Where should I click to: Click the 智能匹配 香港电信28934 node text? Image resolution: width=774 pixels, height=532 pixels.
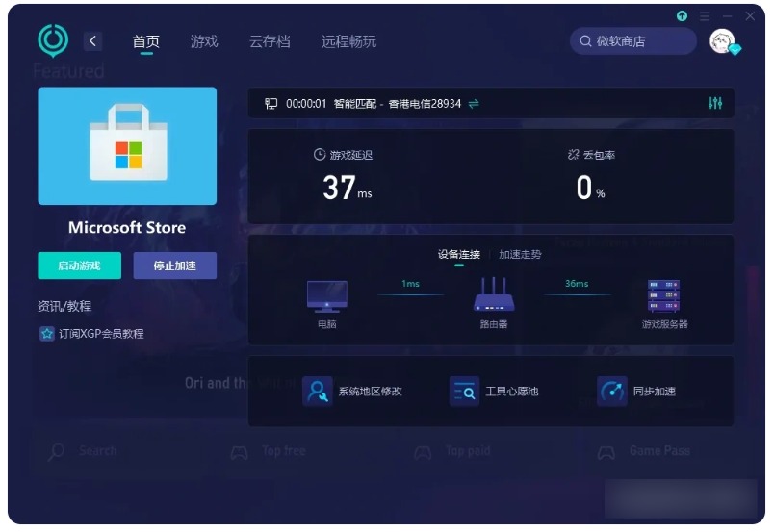pos(398,104)
